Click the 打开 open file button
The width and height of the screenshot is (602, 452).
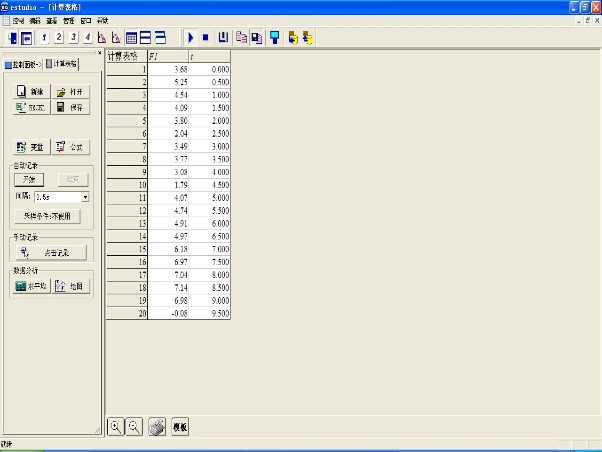click(x=68, y=91)
